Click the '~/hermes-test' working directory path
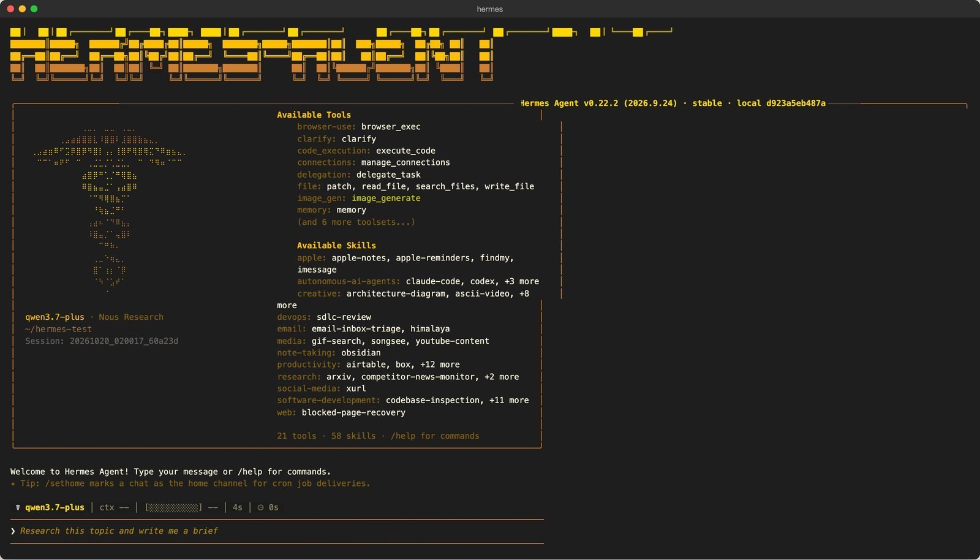The width and height of the screenshot is (980, 560). click(x=58, y=329)
